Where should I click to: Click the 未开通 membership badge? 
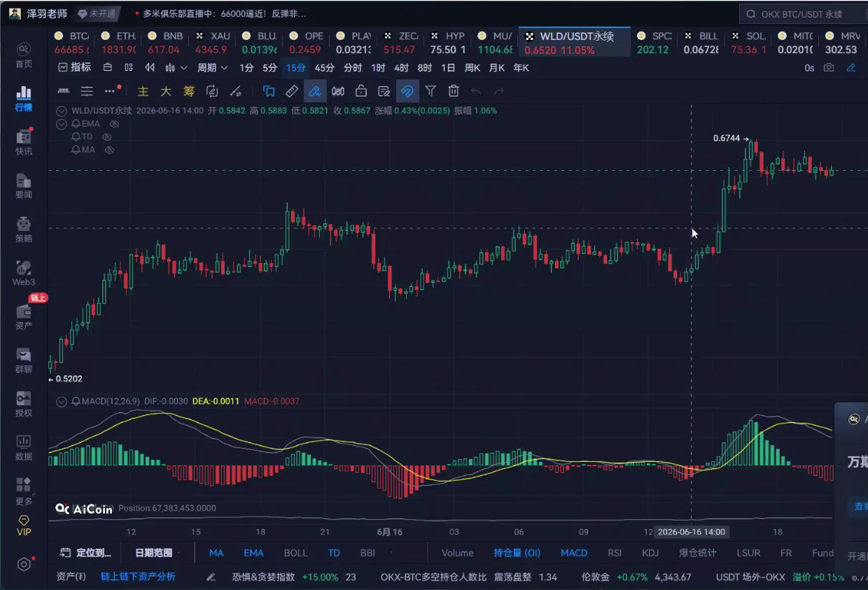coord(97,14)
